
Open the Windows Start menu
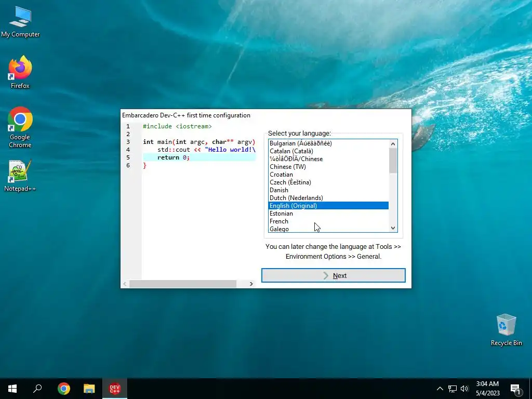12,389
